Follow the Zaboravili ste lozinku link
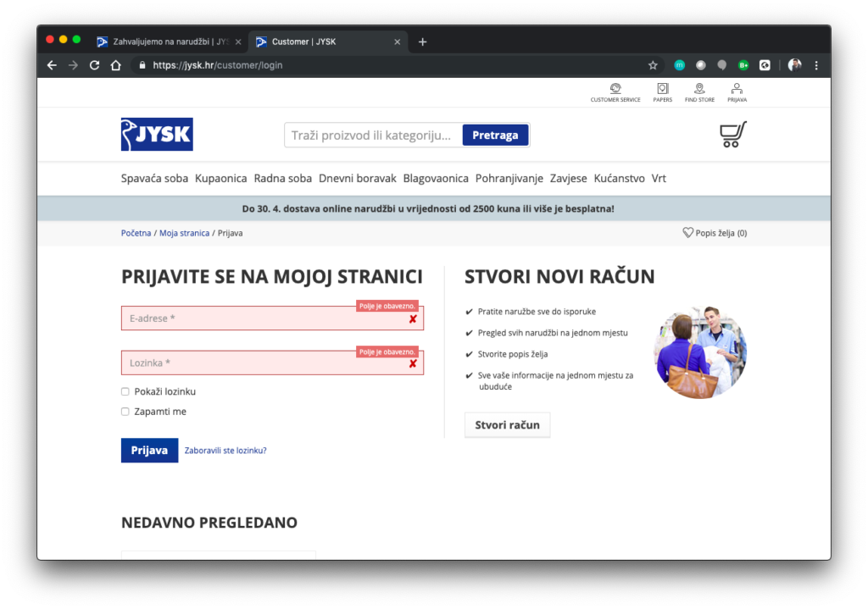The width and height of the screenshot is (868, 609). [x=225, y=451]
